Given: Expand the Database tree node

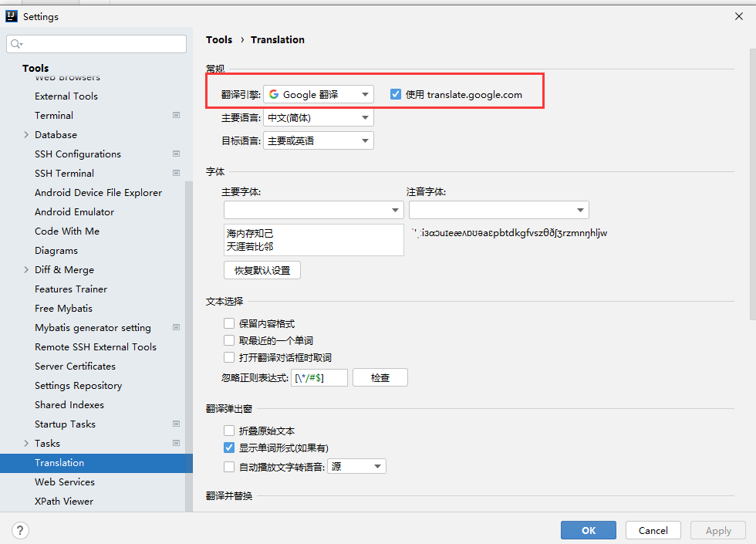Looking at the screenshot, I should 25,134.
